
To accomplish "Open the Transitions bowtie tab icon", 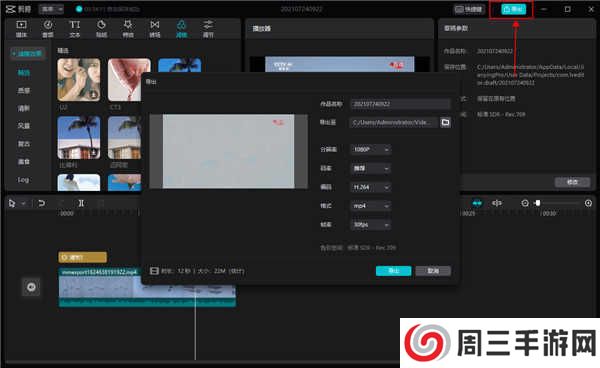I will [155, 25].
